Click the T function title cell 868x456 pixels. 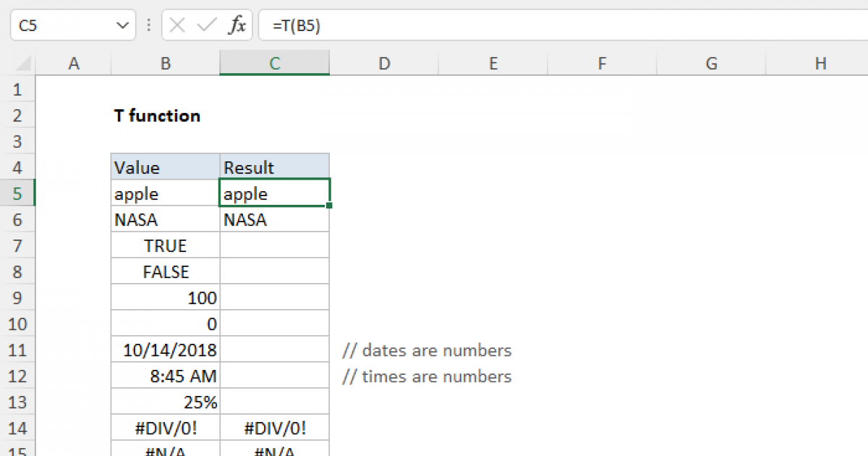coord(158,116)
